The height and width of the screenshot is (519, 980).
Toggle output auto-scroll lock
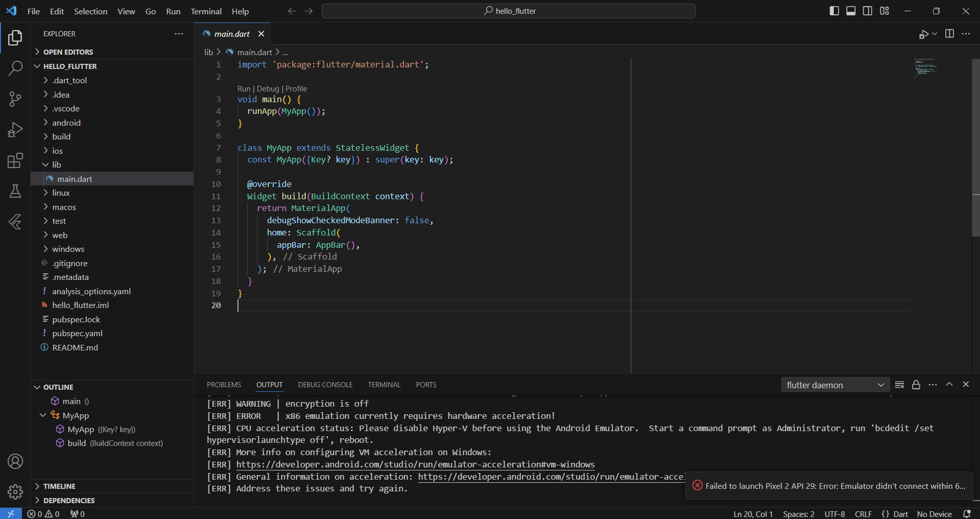(916, 385)
